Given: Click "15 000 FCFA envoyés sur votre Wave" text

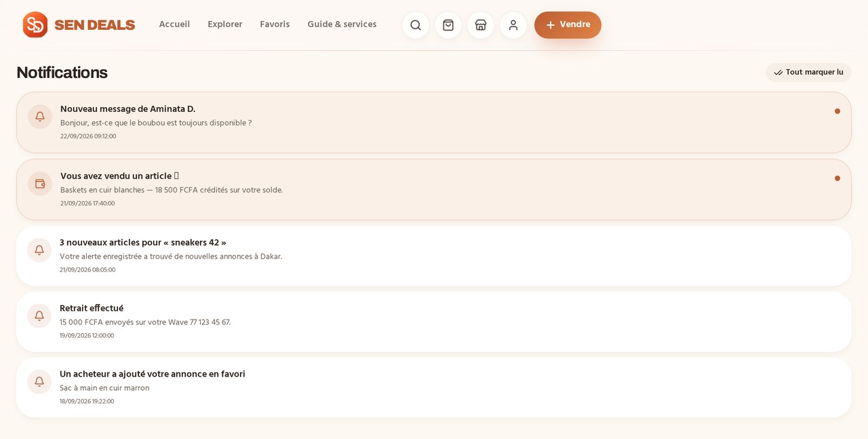Looking at the screenshot, I should click(x=123, y=323).
